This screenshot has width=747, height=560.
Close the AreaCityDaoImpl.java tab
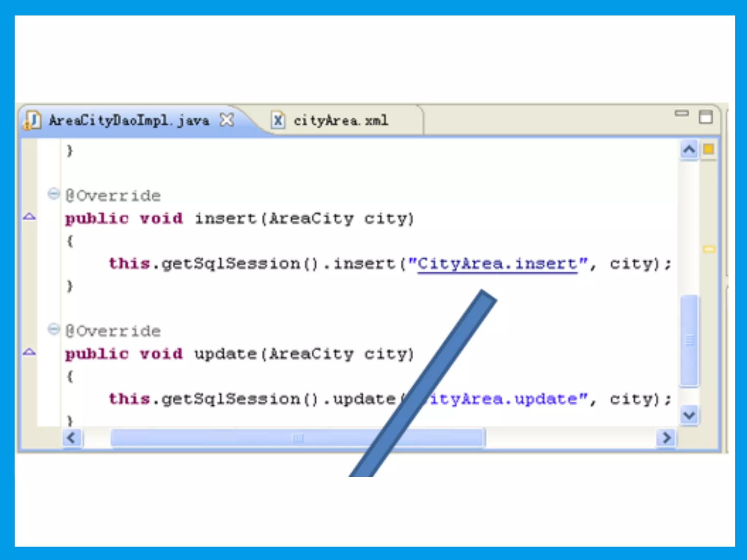227,120
